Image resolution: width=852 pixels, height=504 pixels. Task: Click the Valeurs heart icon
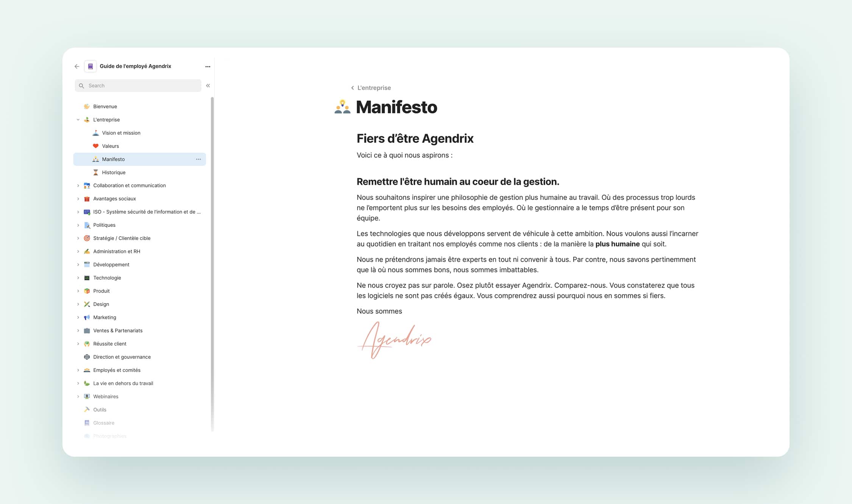95,146
